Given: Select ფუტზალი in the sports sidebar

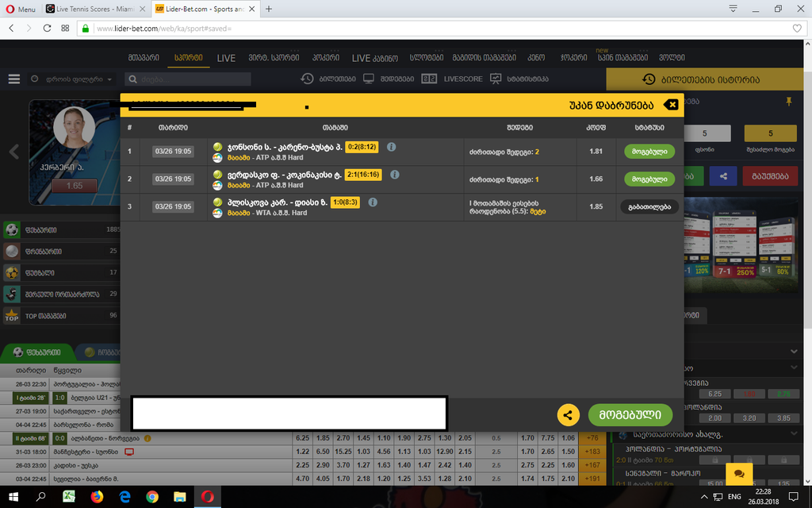Looking at the screenshot, I should [x=61, y=273].
